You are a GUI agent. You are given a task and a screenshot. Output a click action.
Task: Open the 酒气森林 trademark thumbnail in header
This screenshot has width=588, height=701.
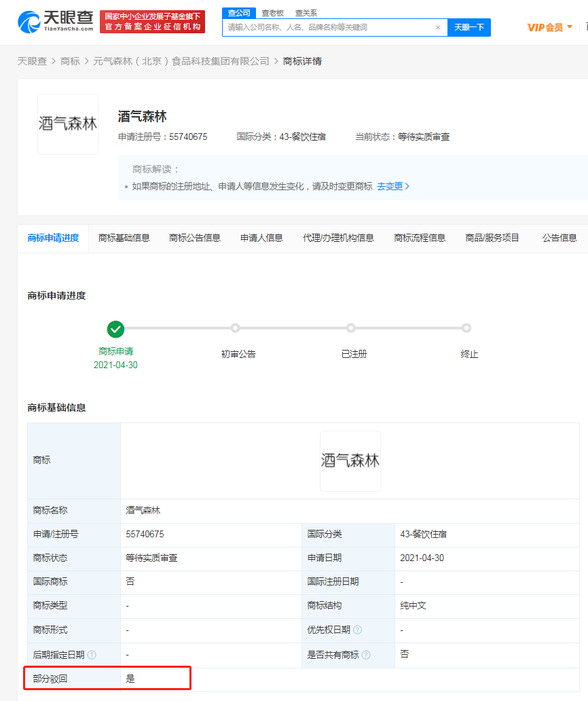(68, 124)
